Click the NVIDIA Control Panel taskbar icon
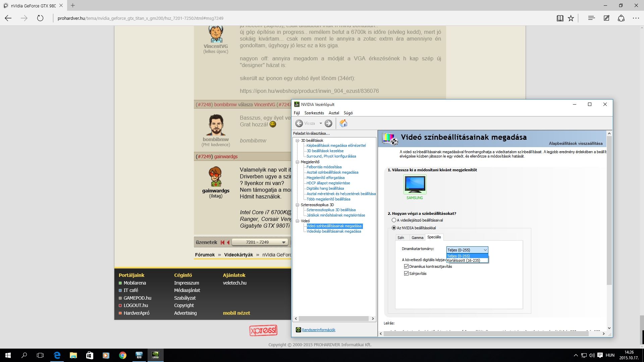This screenshot has width=644, height=362. coord(155,355)
